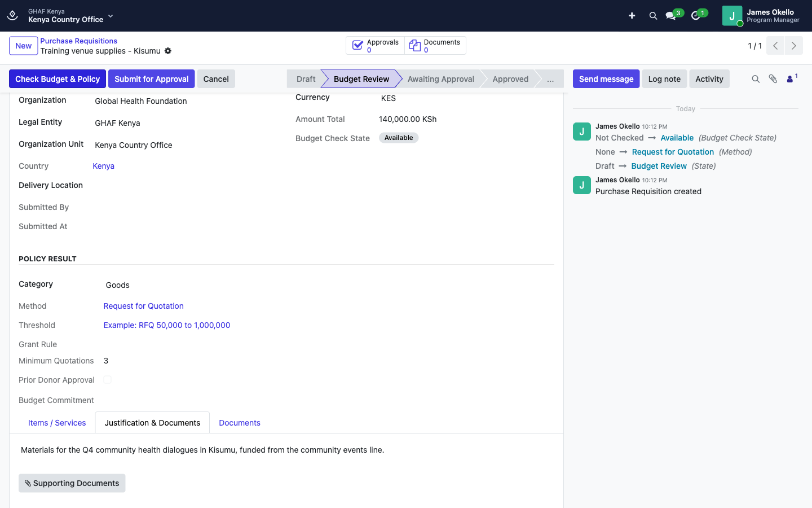Click Send message in chatter
812x508 pixels.
click(x=606, y=79)
